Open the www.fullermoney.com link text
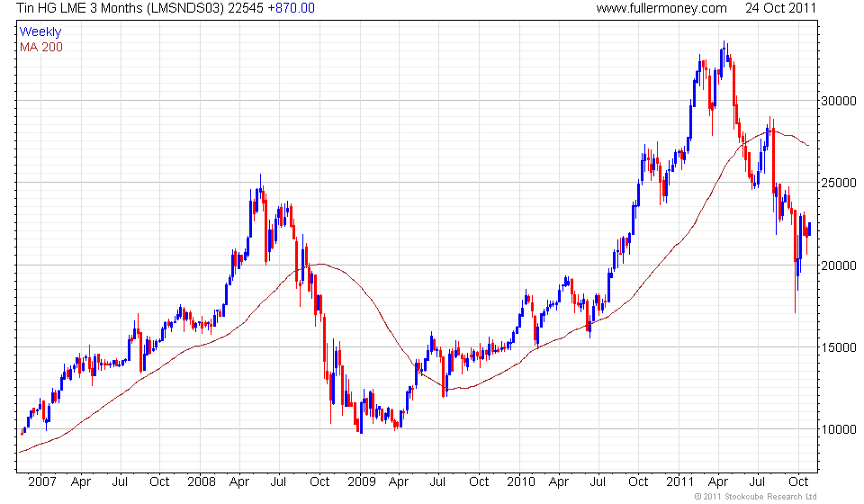Screen dimensions: 864x504 click(x=661, y=8)
